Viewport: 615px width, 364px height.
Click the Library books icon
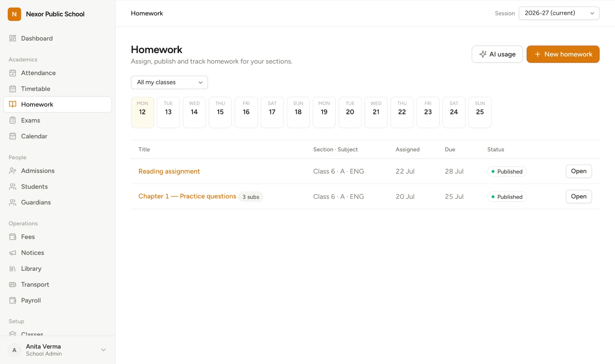point(13,269)
